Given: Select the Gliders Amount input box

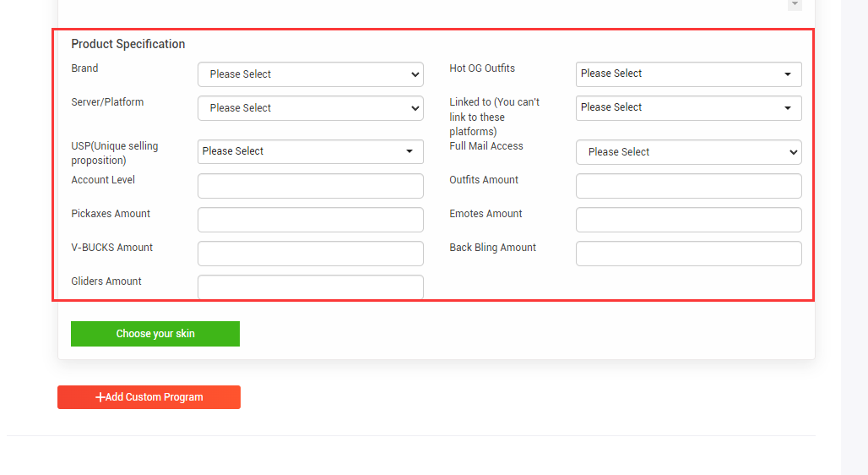Looking at the screenshot, I should click(311, 287).
